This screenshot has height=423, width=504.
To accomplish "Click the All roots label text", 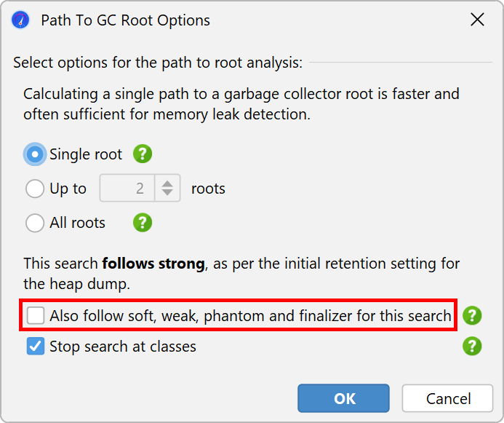I will (x=78, y=223).
